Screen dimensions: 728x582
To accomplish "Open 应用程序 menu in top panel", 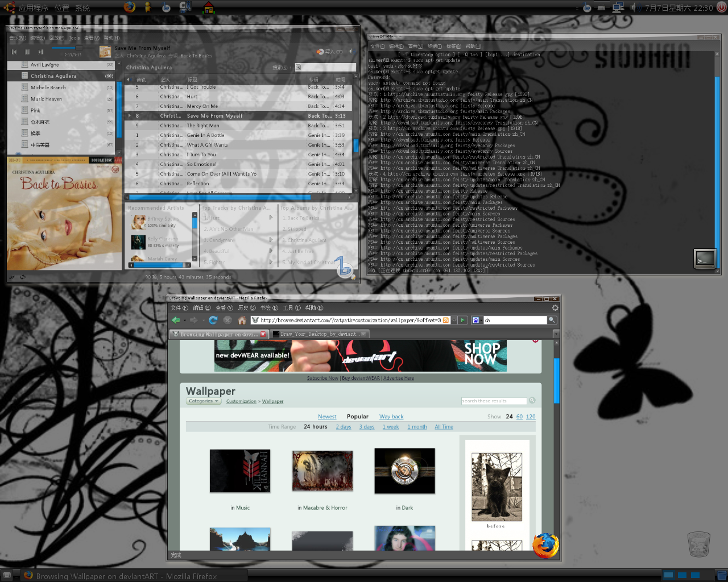I will (33, 8).
